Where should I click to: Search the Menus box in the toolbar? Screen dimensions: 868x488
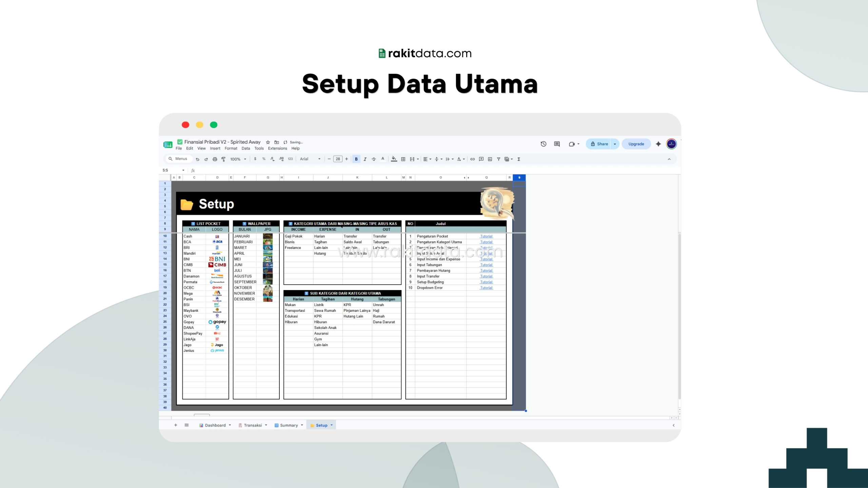(x=178, y=159)
